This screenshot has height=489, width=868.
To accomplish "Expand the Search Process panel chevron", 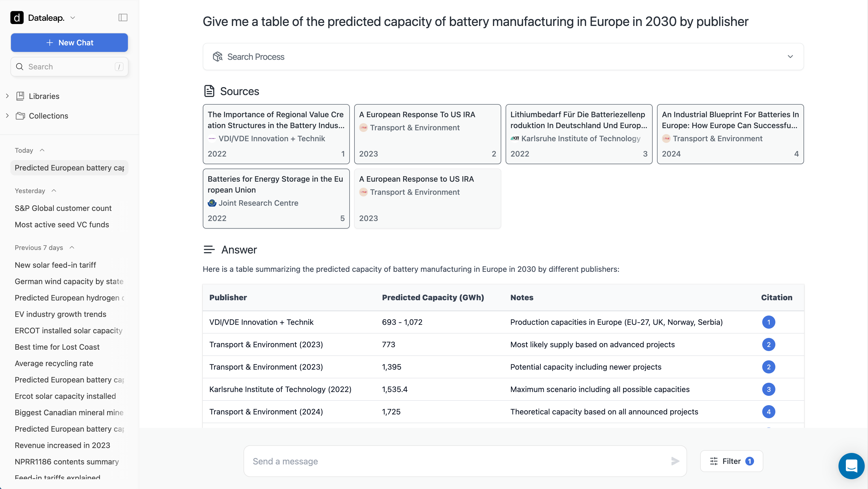I will (x=790, y=57).
